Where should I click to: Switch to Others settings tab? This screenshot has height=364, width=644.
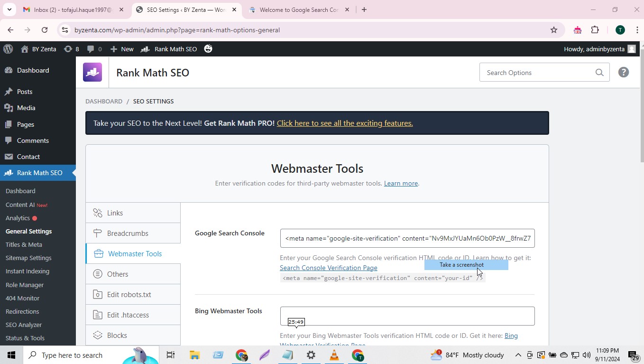(x=133, y=274)
